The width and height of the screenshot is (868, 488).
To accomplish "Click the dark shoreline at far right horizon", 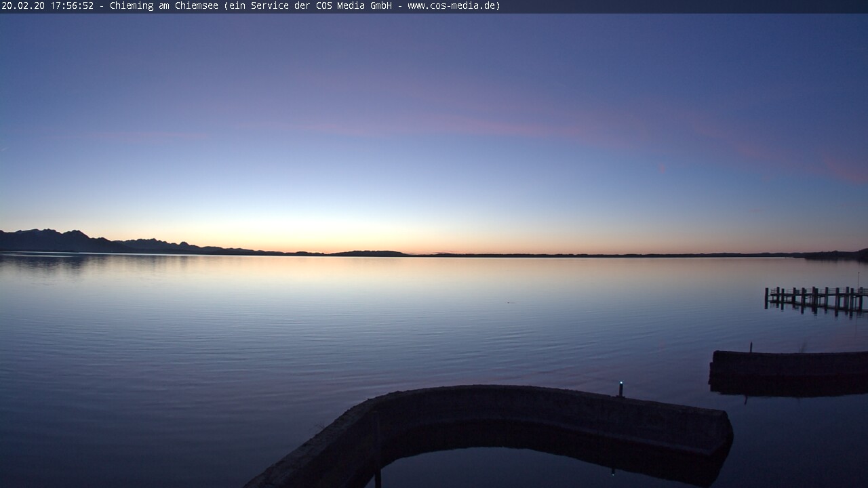I will 837,255.
